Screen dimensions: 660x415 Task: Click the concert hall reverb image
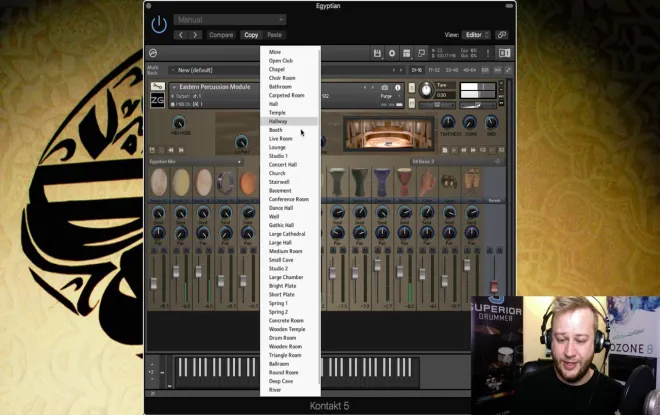[388, 134]
